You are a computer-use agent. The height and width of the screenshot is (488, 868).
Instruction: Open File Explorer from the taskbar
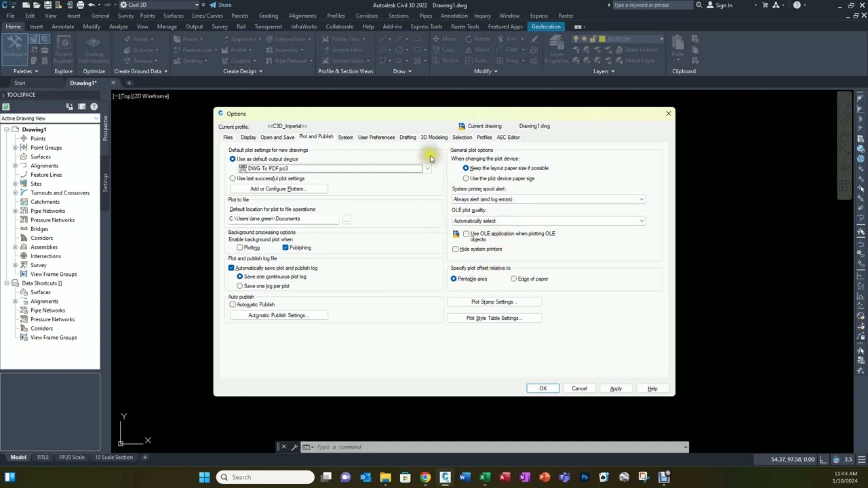pyautogui.click(x=385, y=477)
